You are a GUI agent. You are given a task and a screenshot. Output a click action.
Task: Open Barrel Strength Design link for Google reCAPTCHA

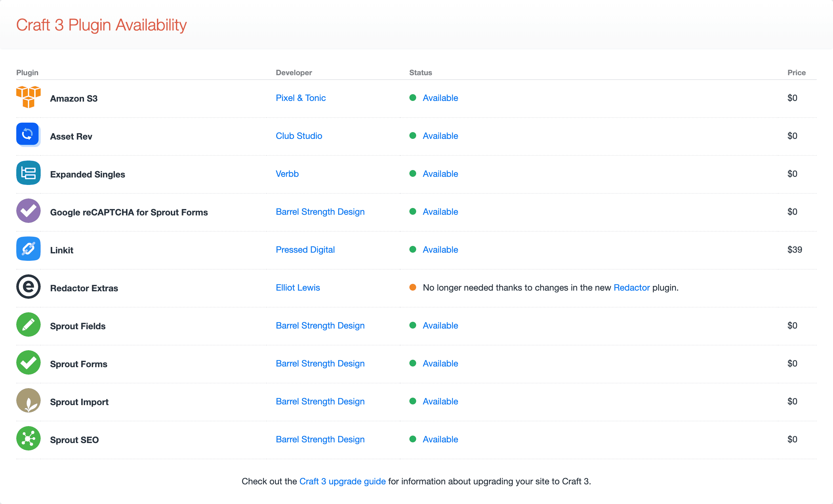(x=320, y=212)
